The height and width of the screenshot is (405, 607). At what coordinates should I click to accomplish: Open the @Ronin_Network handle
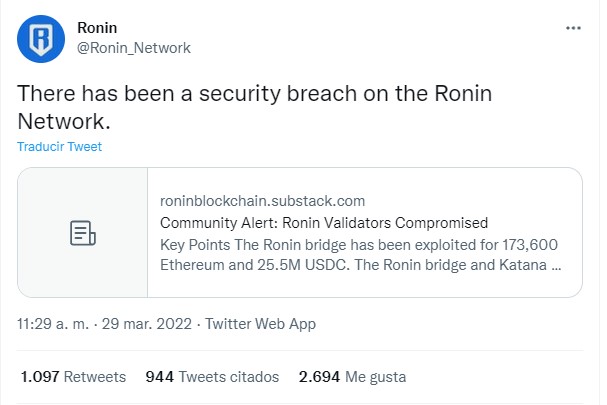(134, 48)
